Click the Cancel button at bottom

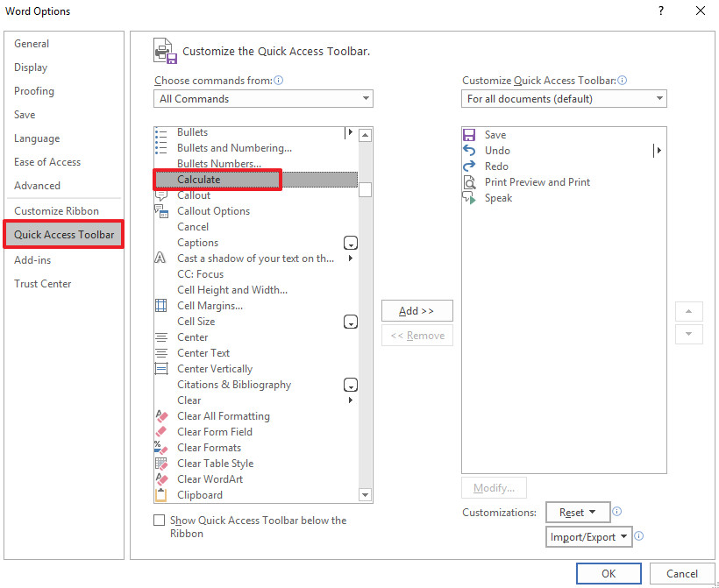click(682, 573)
